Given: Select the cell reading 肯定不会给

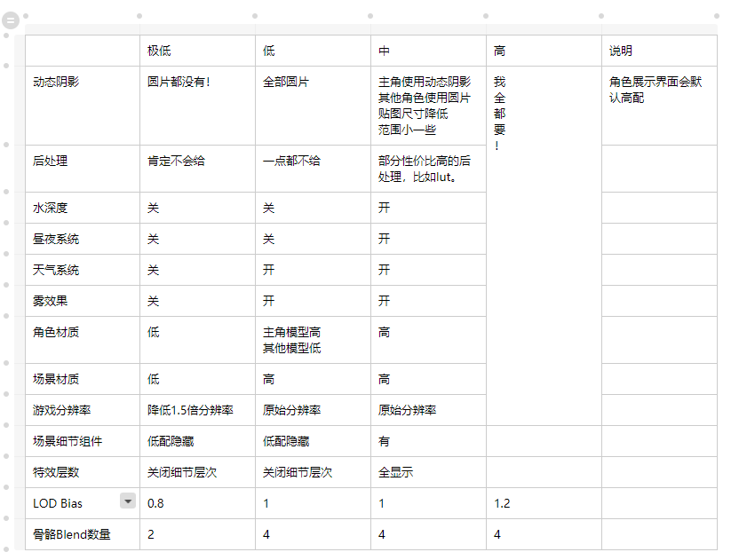Looking at the screenshot, I should pyautogui.click(x=197, y=169).
